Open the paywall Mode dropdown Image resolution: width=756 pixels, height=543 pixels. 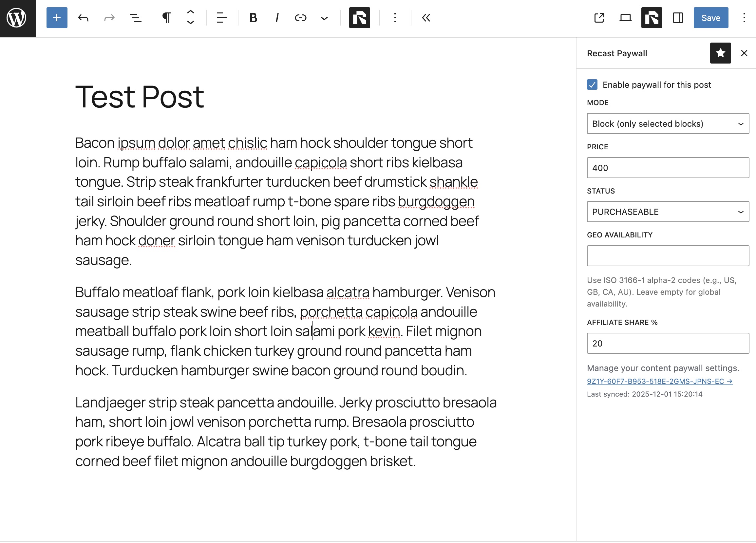coord(667,123)
